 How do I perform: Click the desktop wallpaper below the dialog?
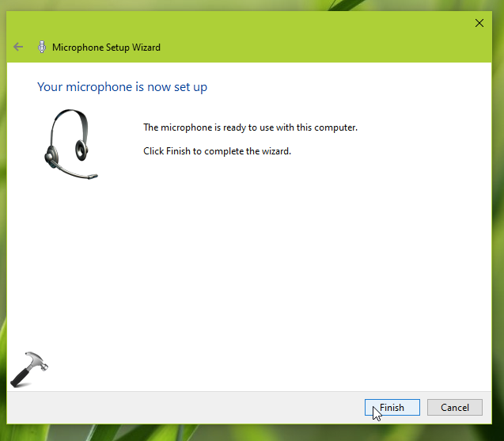pyautogui.click(x=237, y=434)
